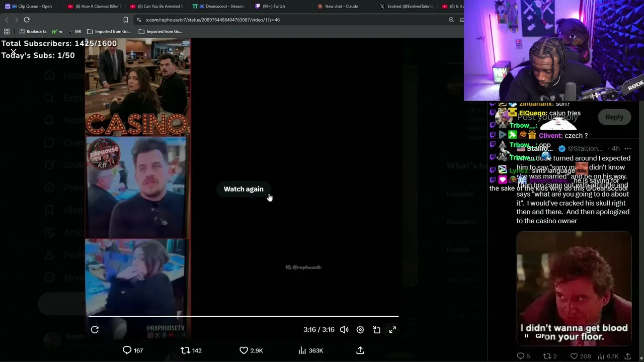This screenshot has height=362, width=644.
Task: Pause the GIF in the reply
Action: click(526, 336)
